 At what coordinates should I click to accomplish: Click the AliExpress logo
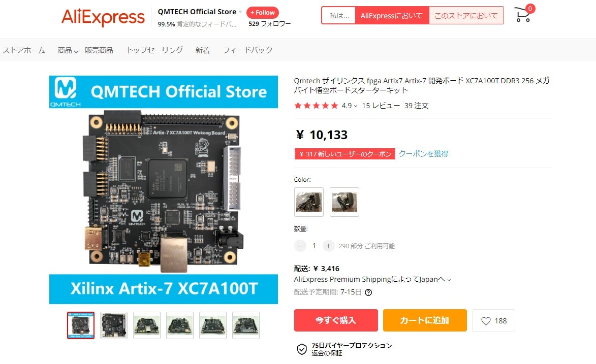point(103,17)
